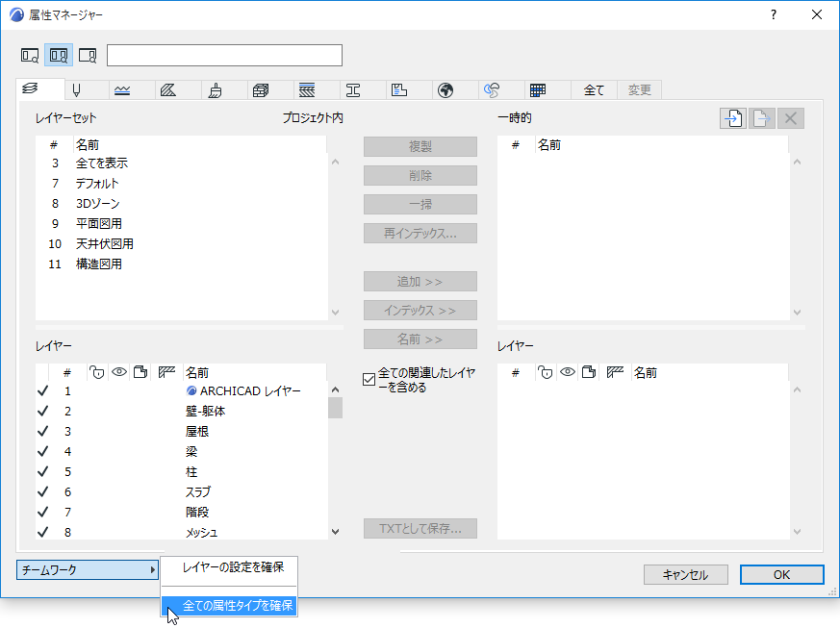840x628 pixels.
Task: Click the インデックス >> button
Action: pyautogui.click(x=420, y=311)
